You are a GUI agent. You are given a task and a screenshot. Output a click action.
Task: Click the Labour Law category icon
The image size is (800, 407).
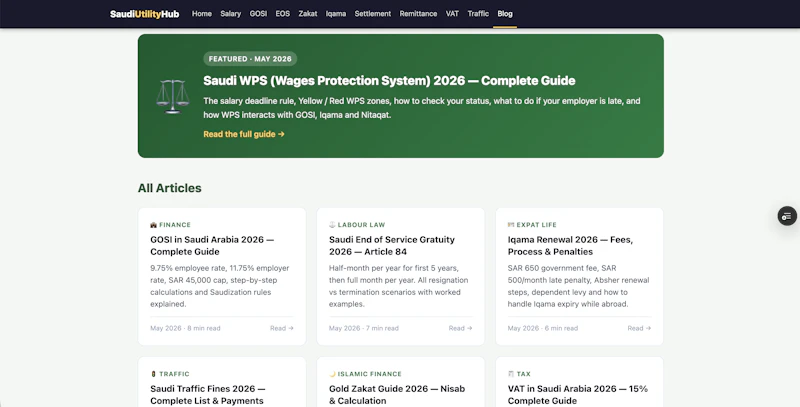[x=332, y=225]
